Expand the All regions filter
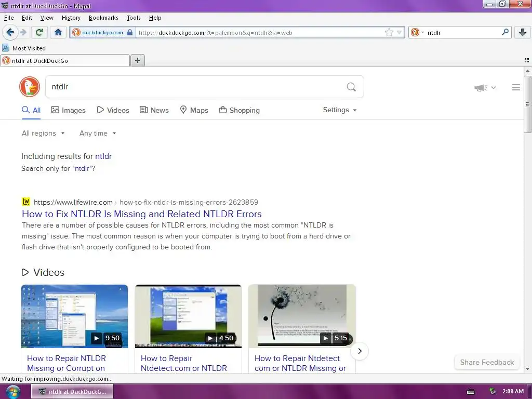The image size is (532, 399). click(43, 134)
